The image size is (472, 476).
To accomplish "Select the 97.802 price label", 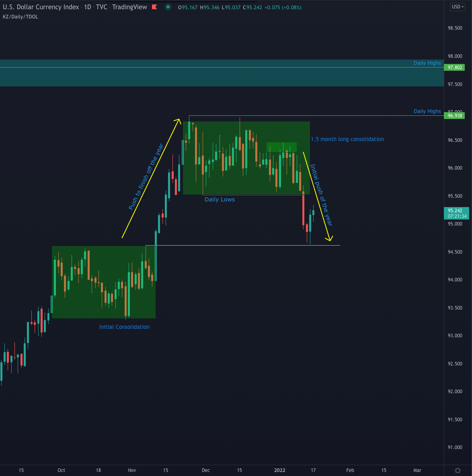I will [x=455, y=67].
